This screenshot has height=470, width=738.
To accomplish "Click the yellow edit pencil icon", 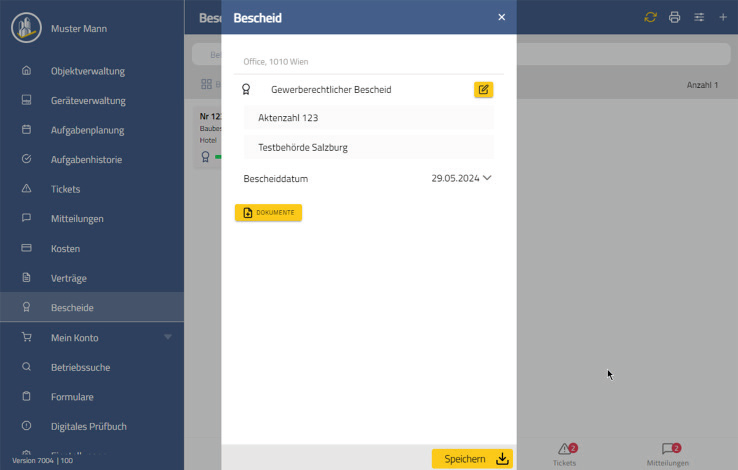I will (x=483, y=90).
